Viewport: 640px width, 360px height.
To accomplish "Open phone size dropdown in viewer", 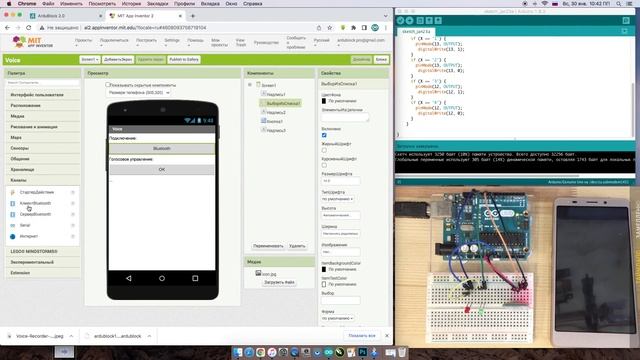I will [x=138, y=93].
